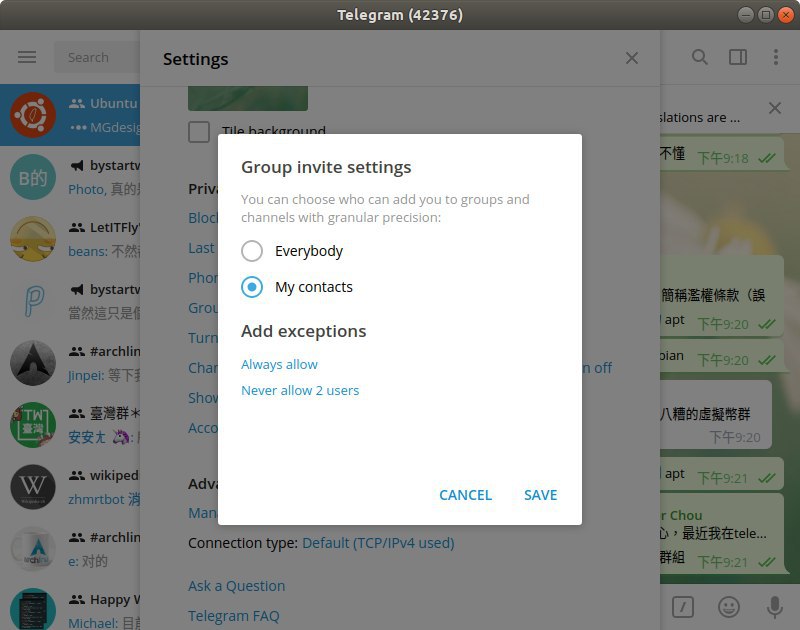Click the Always allow exceptions link

point(279,364)
